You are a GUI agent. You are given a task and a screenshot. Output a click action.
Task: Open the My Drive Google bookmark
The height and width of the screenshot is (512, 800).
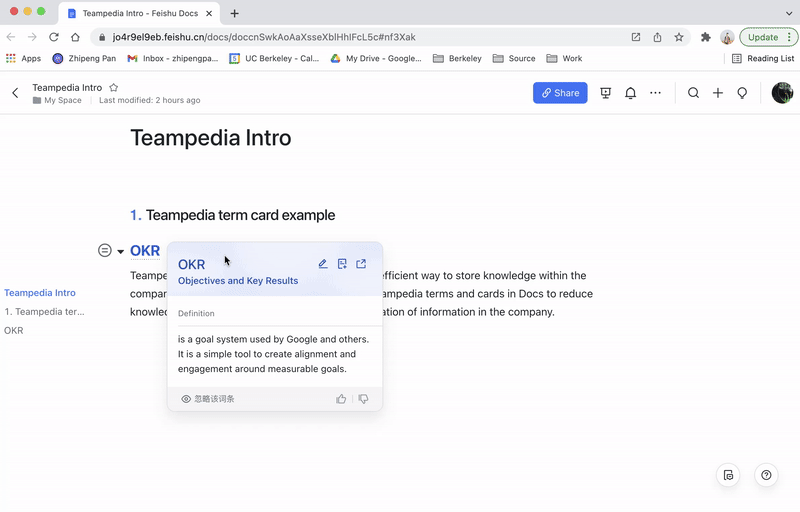[376, 59]
